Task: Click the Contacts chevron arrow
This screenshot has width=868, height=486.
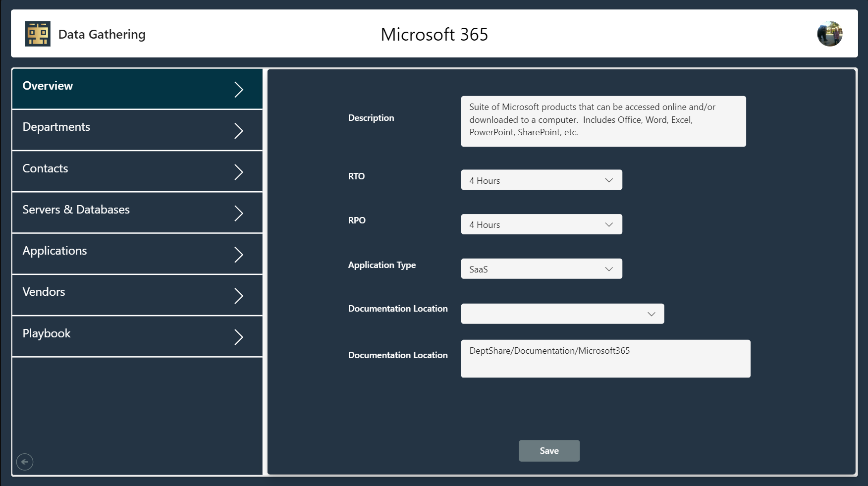Action: pos(239,172)
